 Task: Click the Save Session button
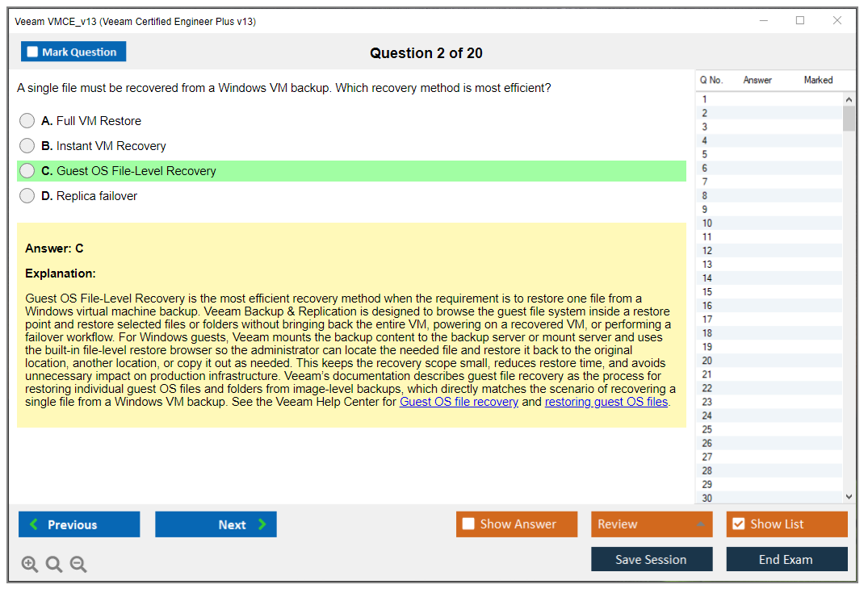pos(652,559)
